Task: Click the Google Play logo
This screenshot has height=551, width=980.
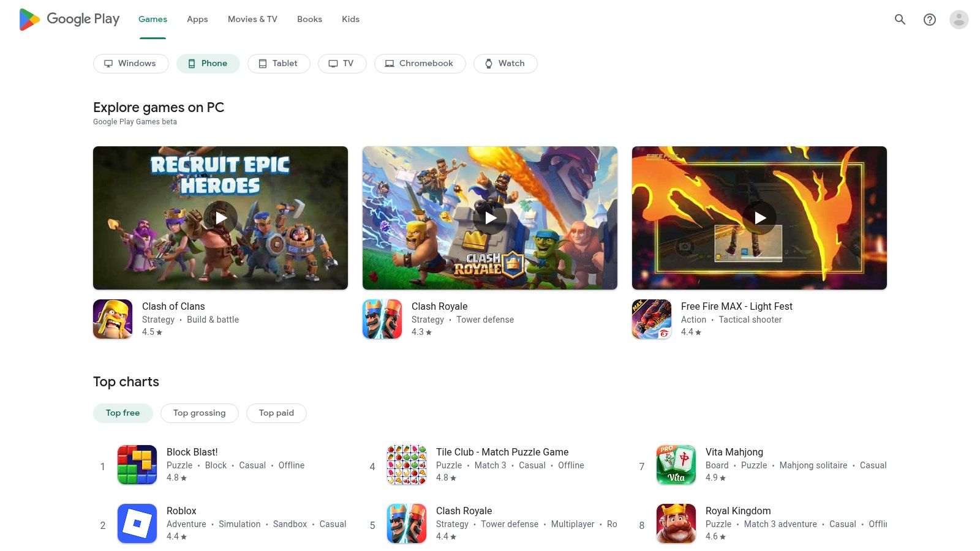Action: point(69,20)
